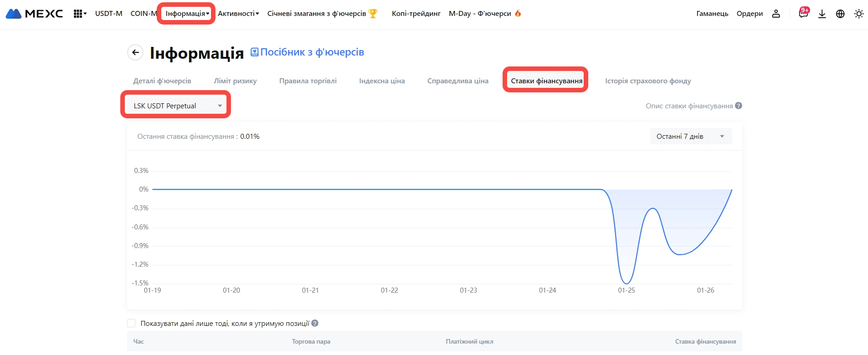Click help icon next to Опис ставки фінансування
This screenshot has height=355, width=868.
coord(739,106)
